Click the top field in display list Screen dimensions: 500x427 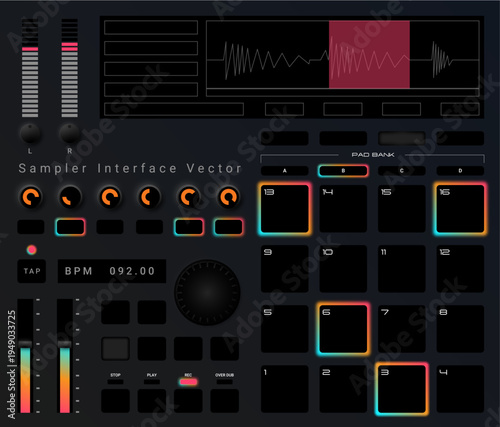[151, 27]
